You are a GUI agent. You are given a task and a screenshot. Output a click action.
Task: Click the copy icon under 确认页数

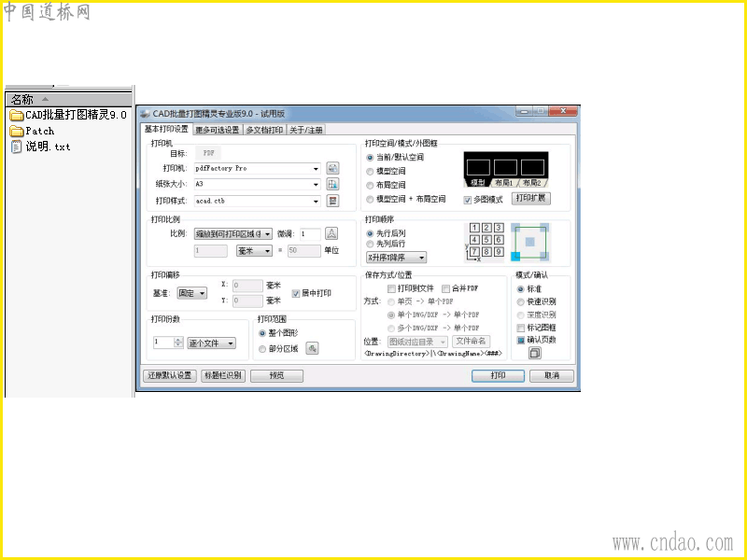pos(534,353)
